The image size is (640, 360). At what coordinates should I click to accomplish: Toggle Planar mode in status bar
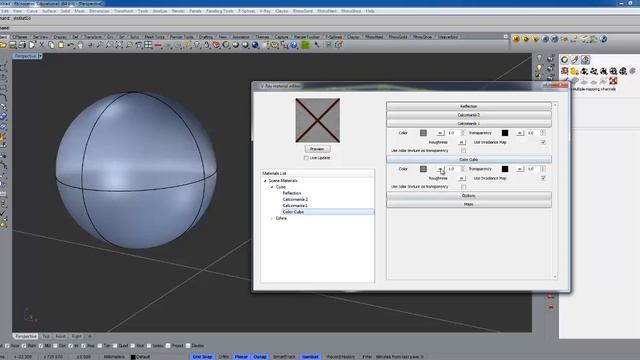point(241,357)
